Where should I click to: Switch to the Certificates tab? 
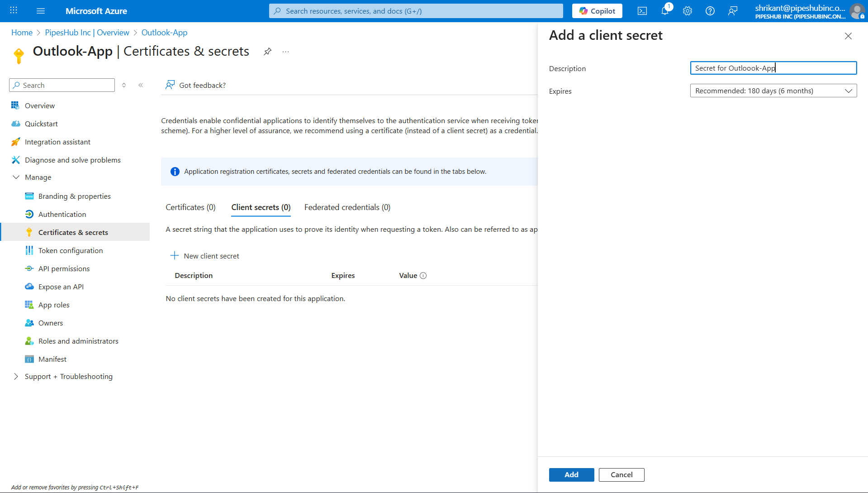190,207
